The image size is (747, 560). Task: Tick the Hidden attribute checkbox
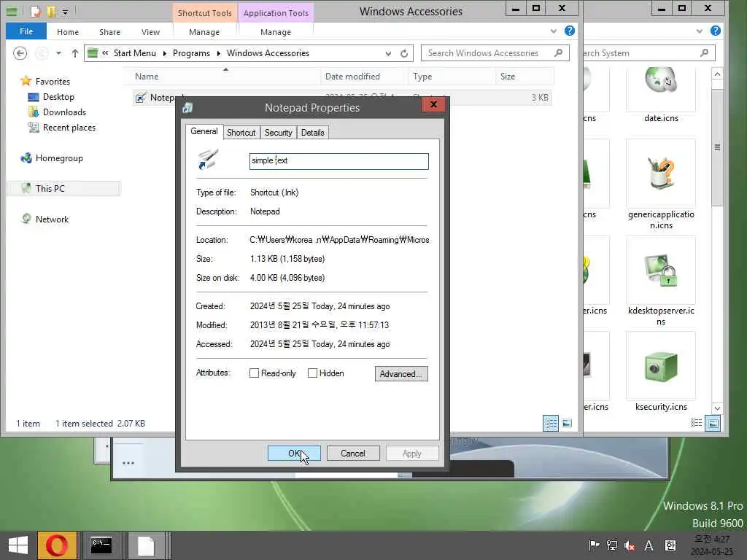click(312, 373)
